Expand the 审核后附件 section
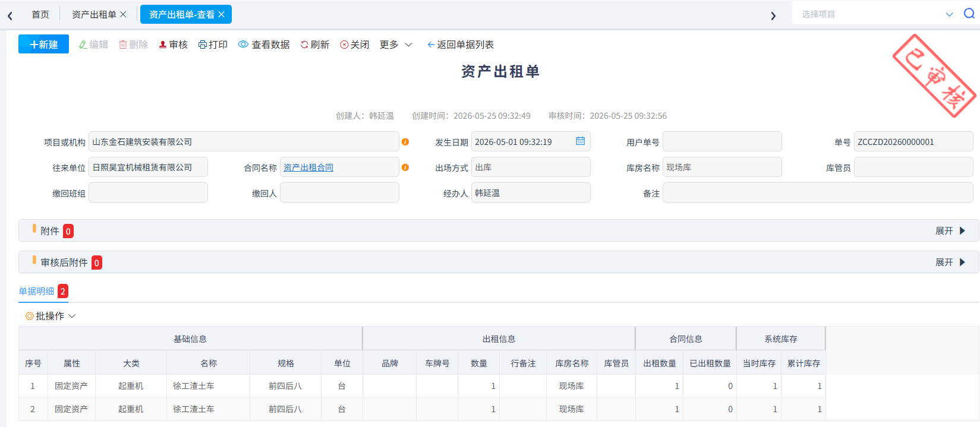Image resolution: width=980 pixels, height=427 pixels. (x=950, y=262)
